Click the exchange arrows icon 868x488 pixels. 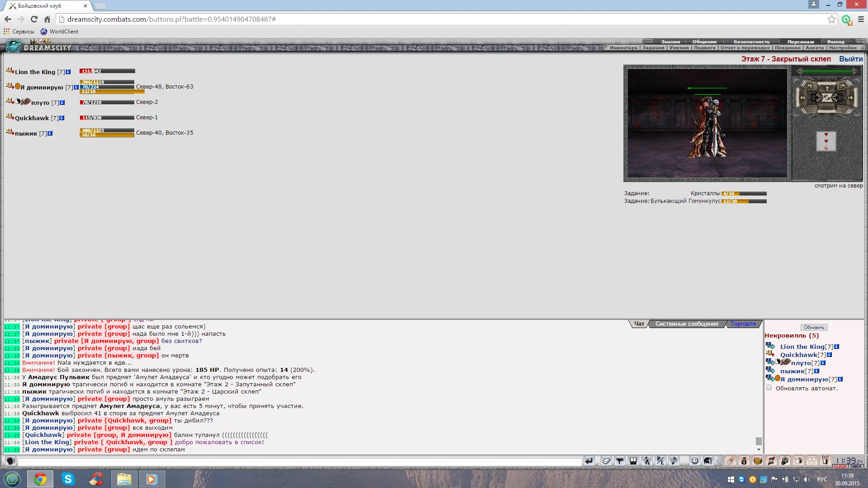(x=771, y=460)
